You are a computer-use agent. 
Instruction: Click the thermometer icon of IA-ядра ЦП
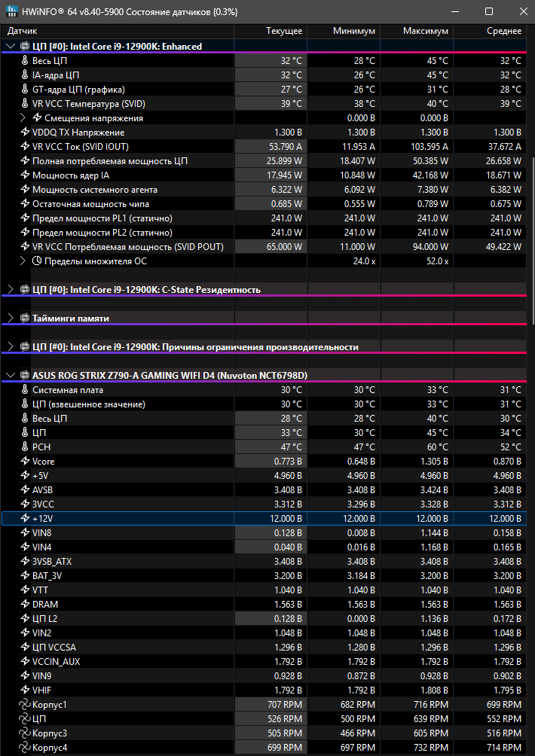coord(25,75)
